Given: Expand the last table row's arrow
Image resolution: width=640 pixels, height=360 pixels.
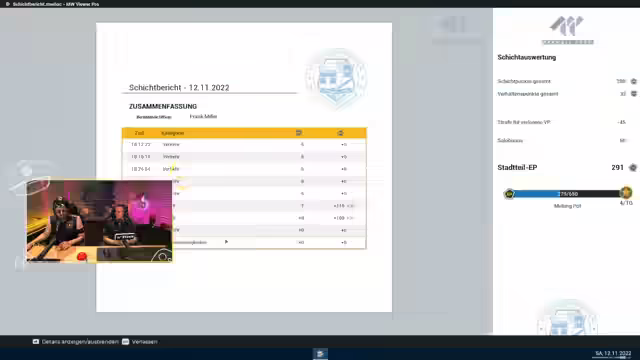Looking at the screenshot, I should [x=227, y=242].
